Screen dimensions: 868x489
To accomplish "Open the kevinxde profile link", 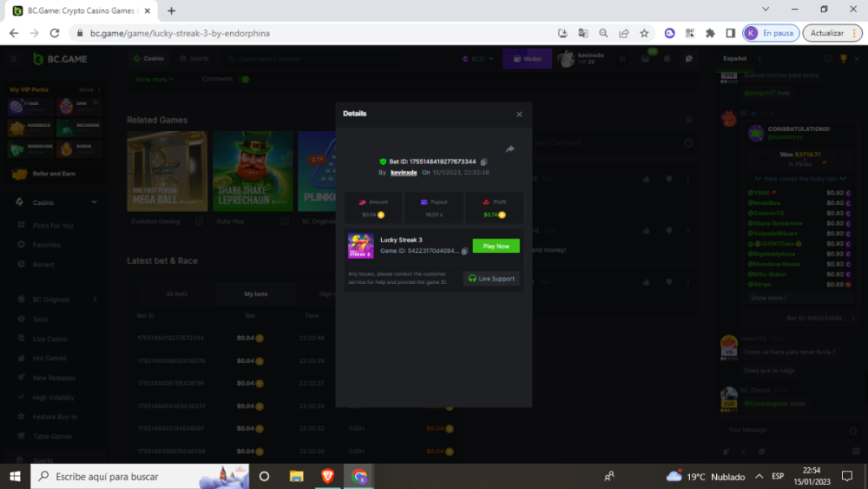I will coord(404,172).
